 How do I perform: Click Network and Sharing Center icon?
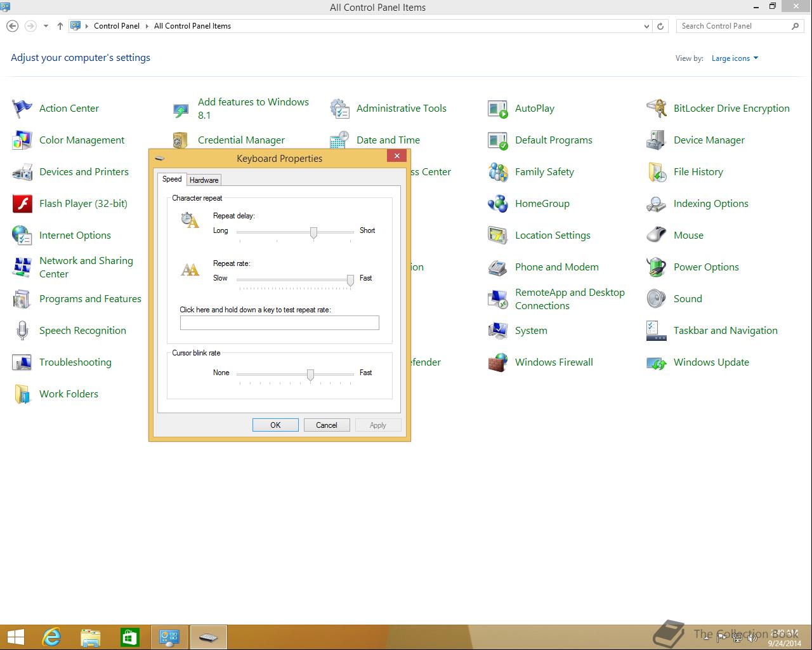click(22, 267)
